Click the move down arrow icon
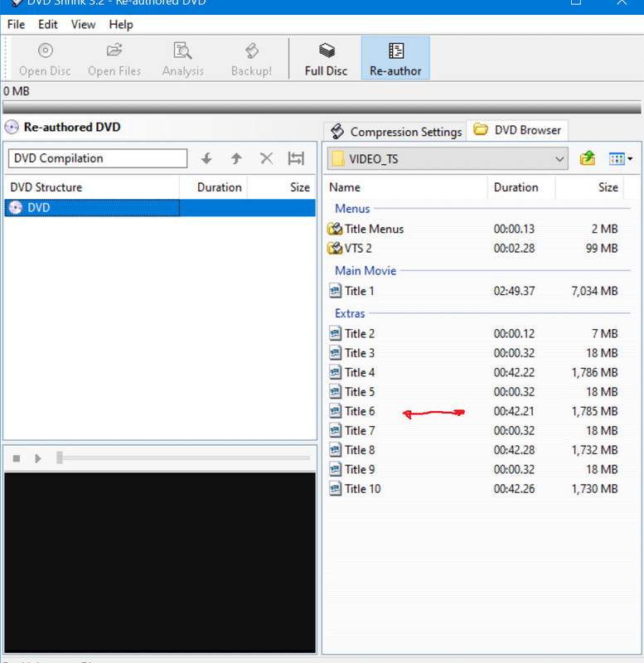 [206, 159]
